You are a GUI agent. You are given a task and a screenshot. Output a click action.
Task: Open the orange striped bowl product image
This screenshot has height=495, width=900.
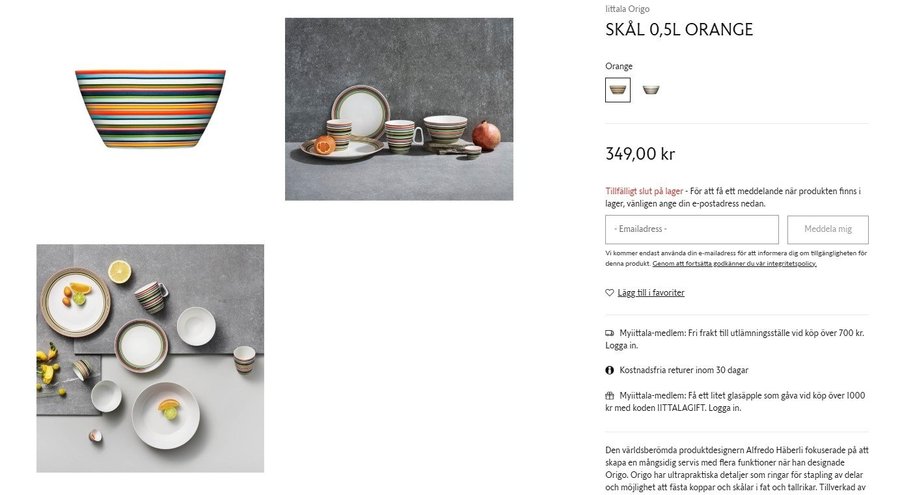150,108
